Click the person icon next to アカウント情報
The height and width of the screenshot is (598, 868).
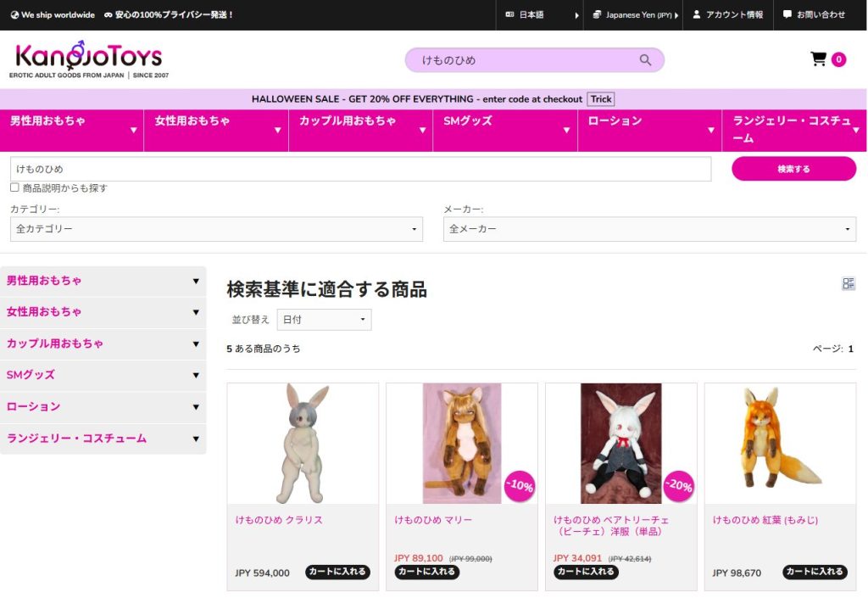pyautogui.click(x=697, y=14)
